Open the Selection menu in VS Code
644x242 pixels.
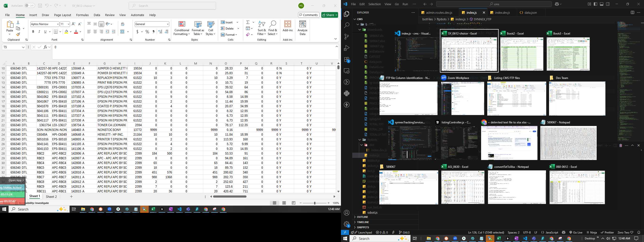375,4
